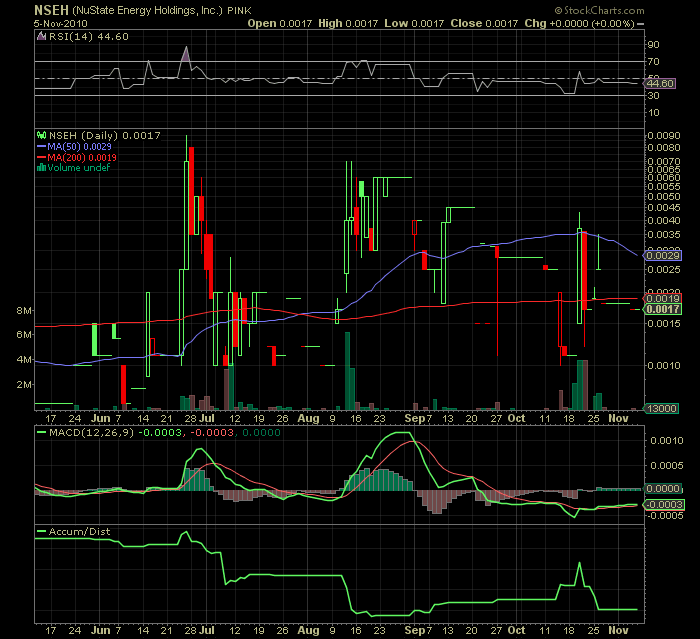Click the blue 0.0029 price tag on the right
Image resolution: width=700 pixels, height=639 pixels.
click(x=663, y=255)
